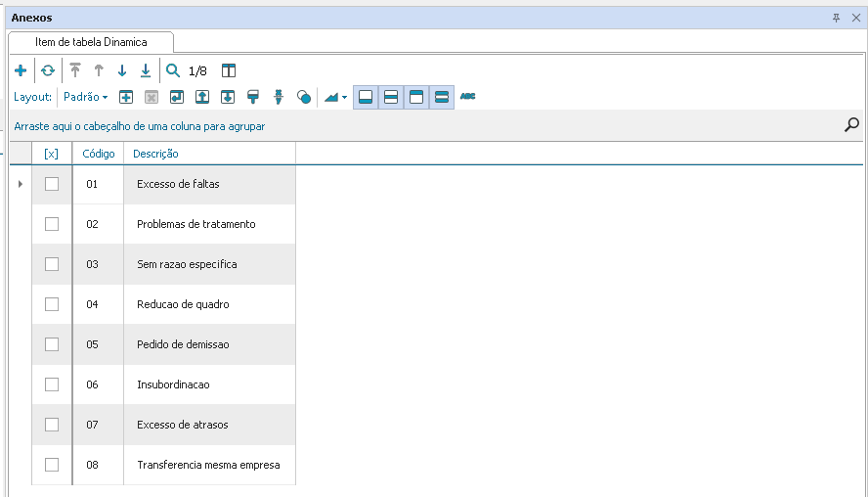The height and width of the screenshot is (497, 868).
Task: Click code cell 05
Action: point(98,344)
